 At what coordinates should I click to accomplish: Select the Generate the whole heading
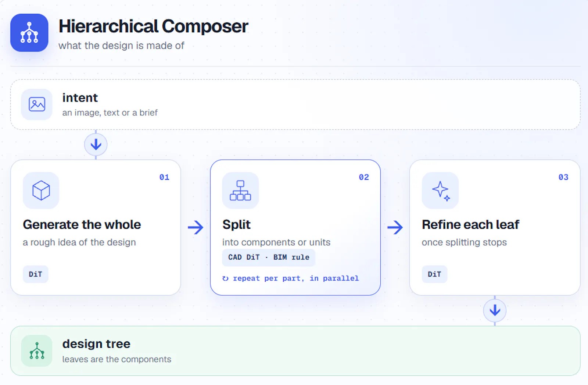point(82,224)
